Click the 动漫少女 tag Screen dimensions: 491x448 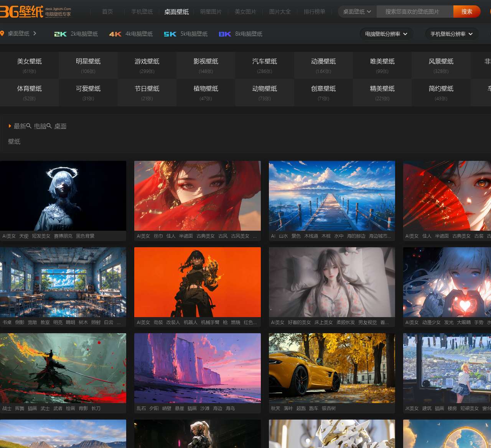(432, 322)
